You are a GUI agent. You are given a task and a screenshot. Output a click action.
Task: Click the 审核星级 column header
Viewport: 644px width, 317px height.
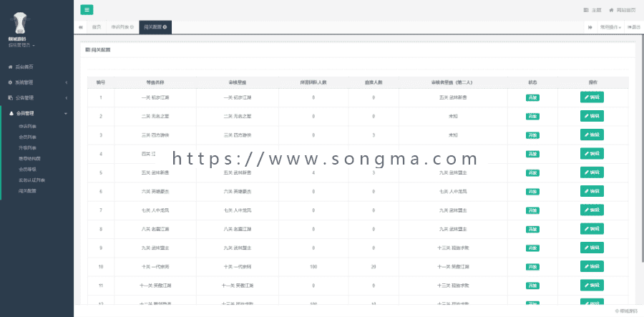coord(238,82)
